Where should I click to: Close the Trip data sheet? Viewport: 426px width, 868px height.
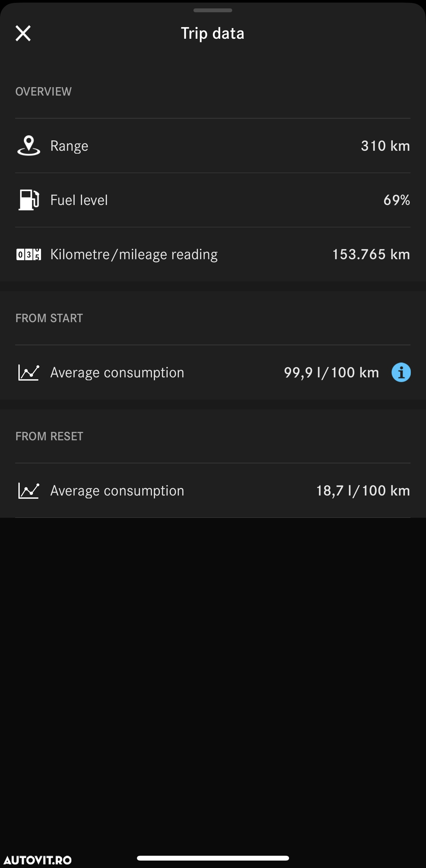tap(23, 33)
